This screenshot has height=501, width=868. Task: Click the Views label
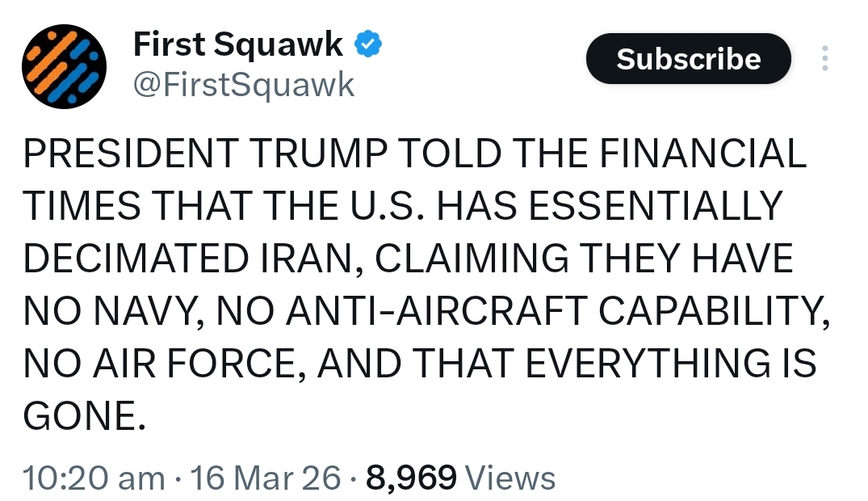(x=512, y=478)
